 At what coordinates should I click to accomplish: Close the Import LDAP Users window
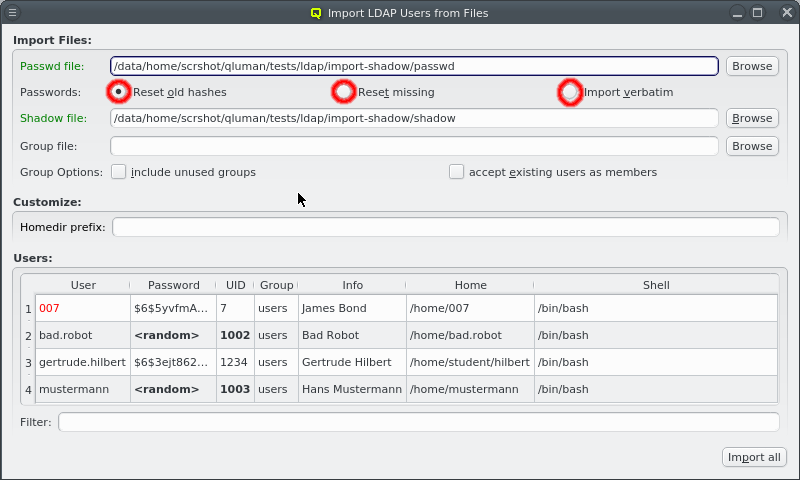(x=787, y=12)
